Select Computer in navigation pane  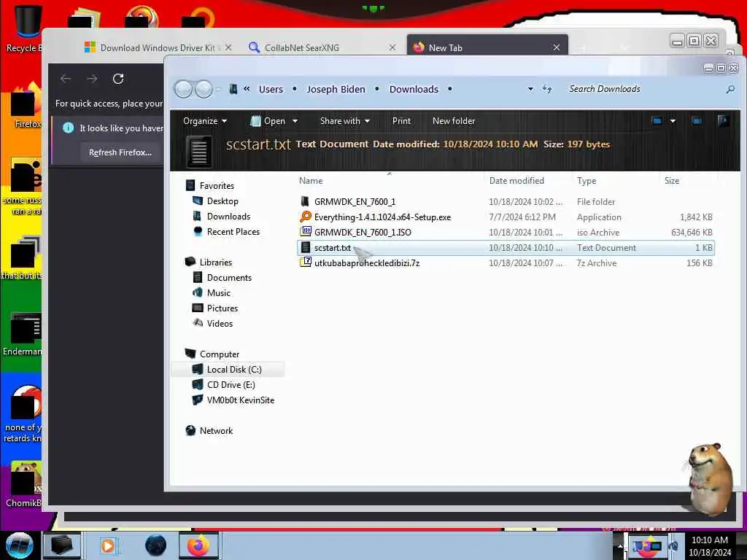click(219, 354)
